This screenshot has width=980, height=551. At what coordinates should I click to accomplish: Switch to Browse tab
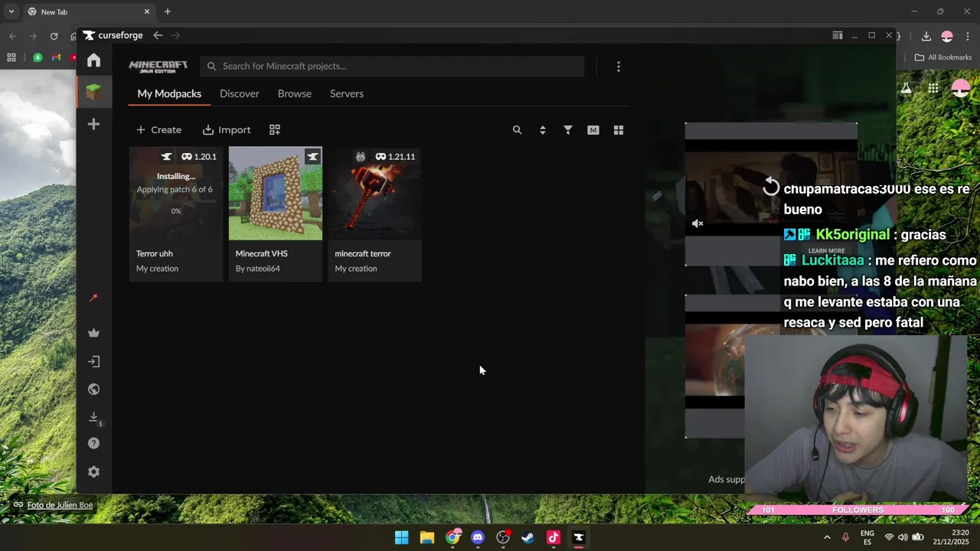[295, 93]
